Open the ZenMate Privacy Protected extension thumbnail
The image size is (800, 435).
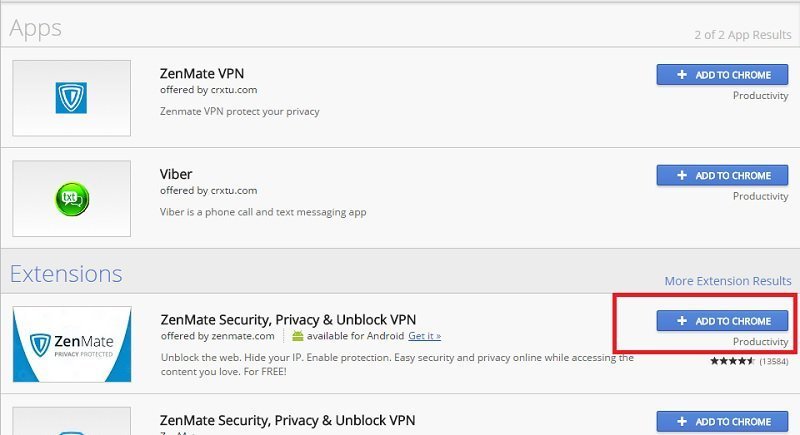point(72,344)
